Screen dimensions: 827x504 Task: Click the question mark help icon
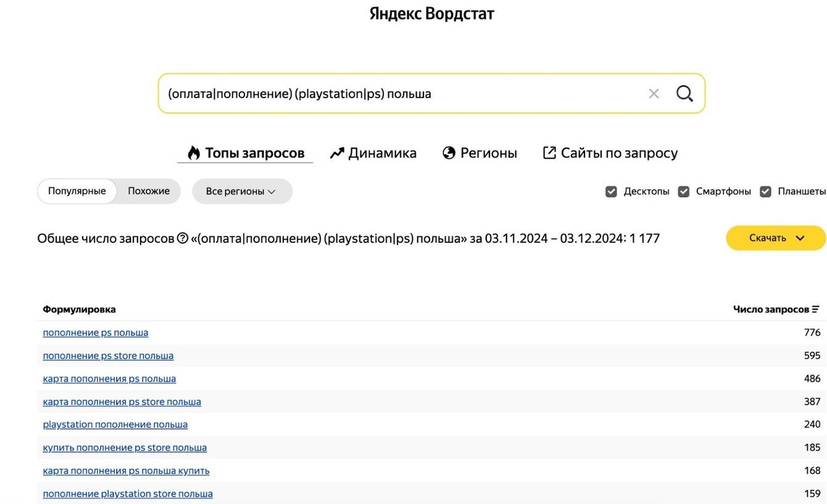[x=183, y=238]
